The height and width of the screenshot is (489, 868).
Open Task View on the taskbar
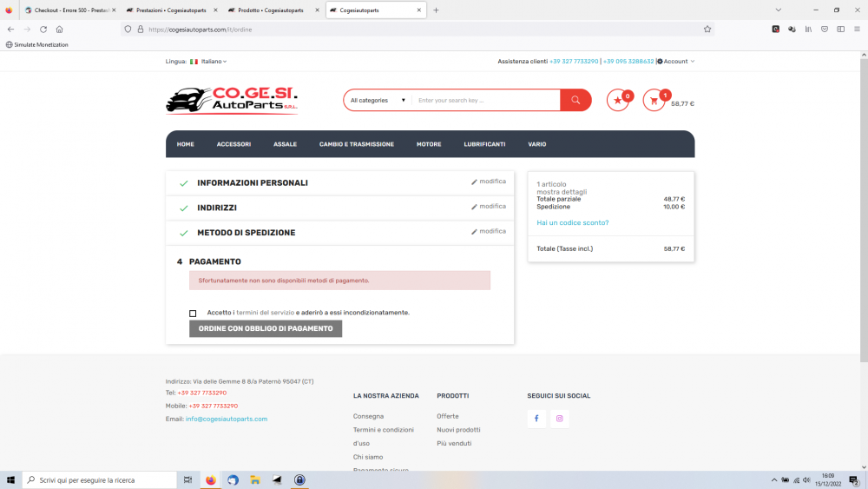click(187, 480)
